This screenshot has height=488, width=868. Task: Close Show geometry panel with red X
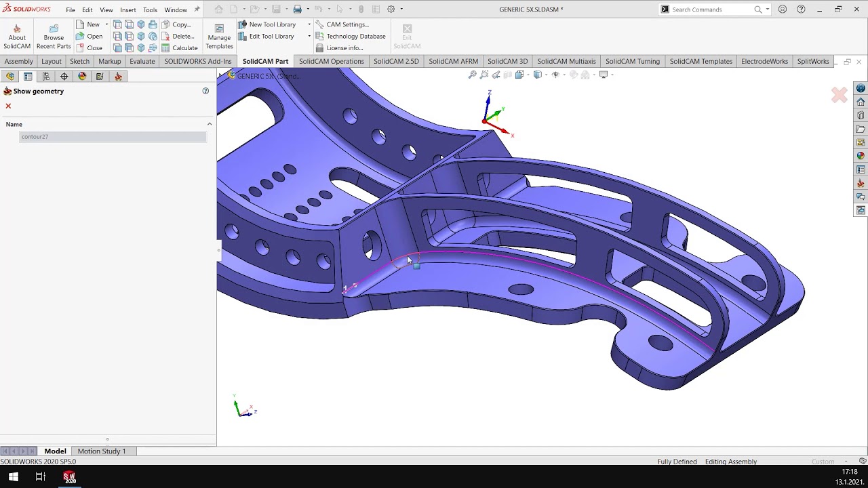8,106
